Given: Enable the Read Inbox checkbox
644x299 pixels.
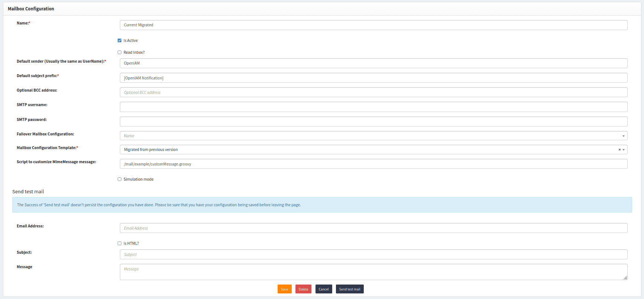Looking at the screenshot, I should pyautogui.click(x=120, y=52).
